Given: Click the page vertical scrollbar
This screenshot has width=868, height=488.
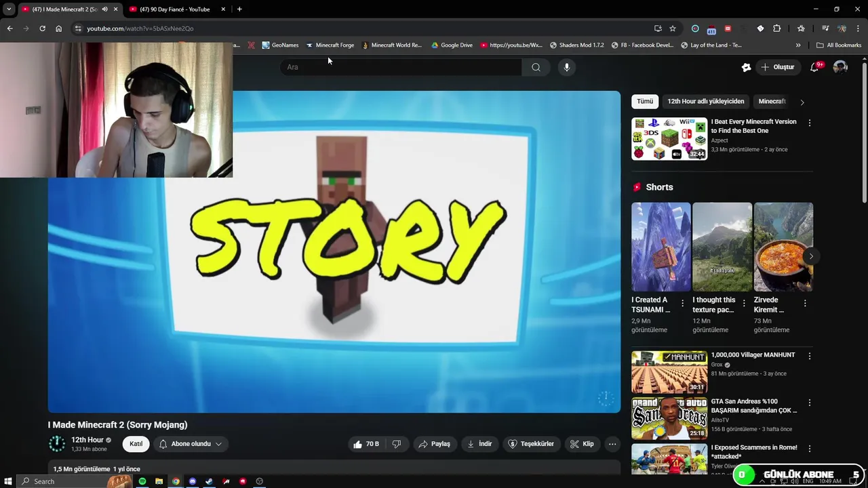Looking at the screenshot, I should 864,132.
